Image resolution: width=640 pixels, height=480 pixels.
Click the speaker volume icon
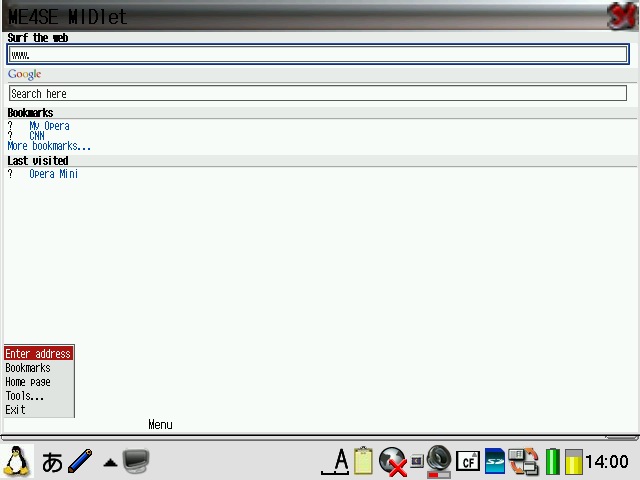tap(438, 460)
